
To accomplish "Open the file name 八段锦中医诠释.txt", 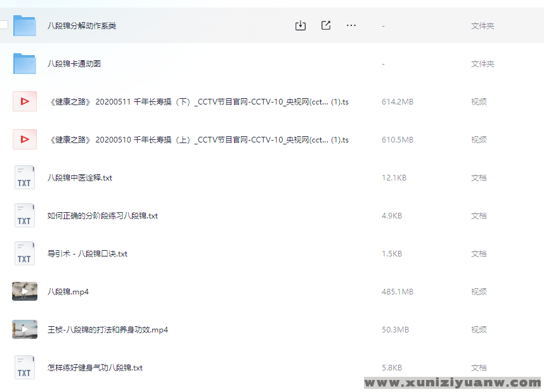I will coord(80,178).
